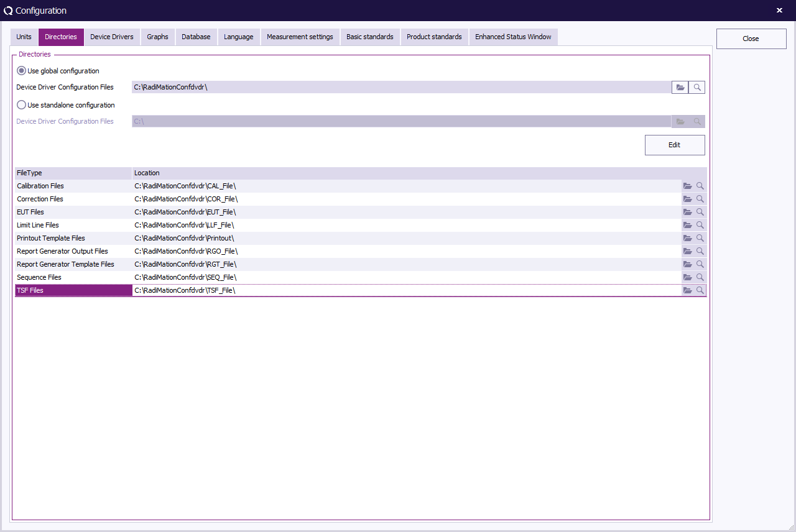The height and width of the screenshot is (532, 796).
Task: Click the TSF_File location path
Action: point(185,290)
